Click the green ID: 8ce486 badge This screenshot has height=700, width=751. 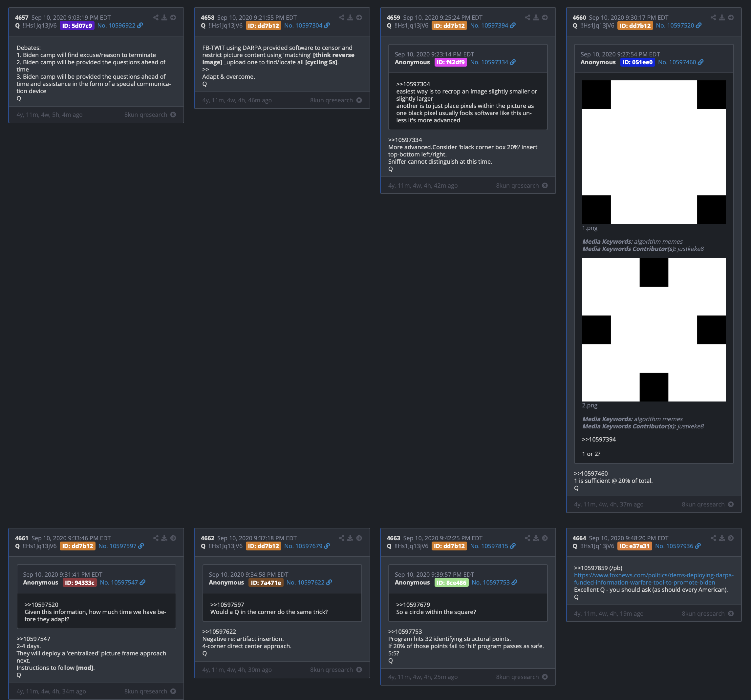[x=451, y=583]
